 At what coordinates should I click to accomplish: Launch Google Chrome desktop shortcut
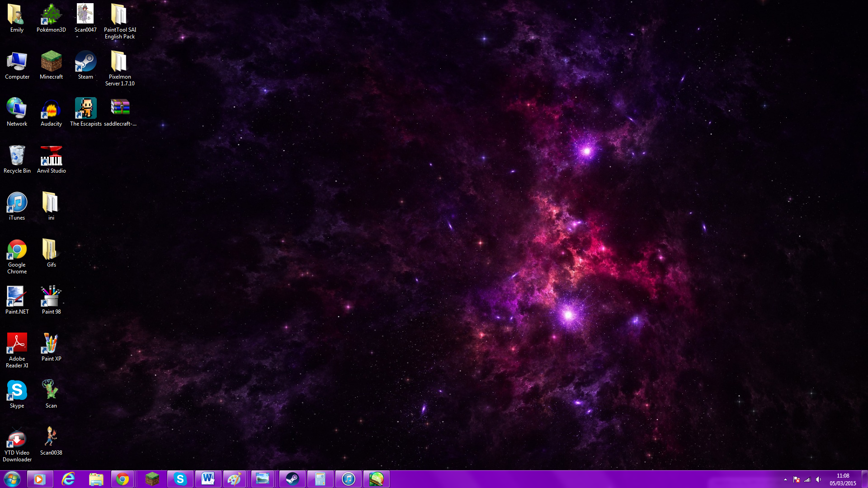click(17, 256)
